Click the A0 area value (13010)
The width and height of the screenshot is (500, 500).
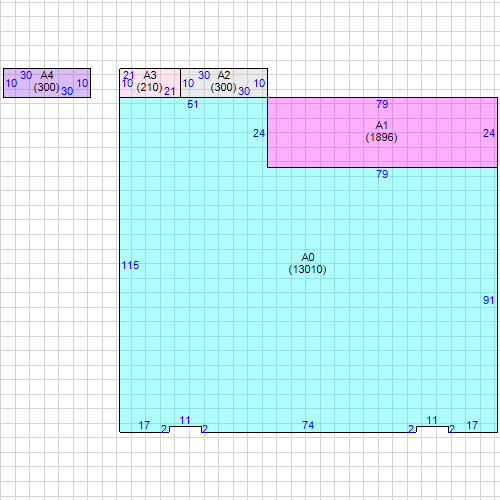[x=307, y=269]
